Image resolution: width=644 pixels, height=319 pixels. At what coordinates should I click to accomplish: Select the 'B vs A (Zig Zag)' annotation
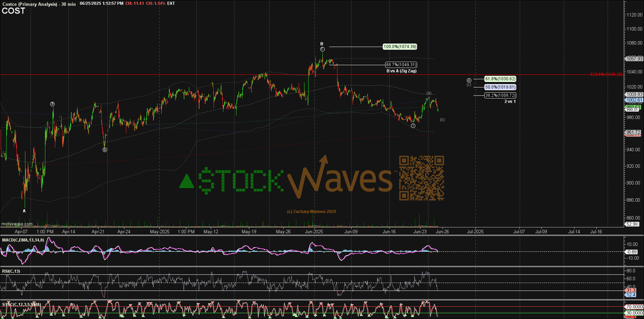(x=401, y=71)
